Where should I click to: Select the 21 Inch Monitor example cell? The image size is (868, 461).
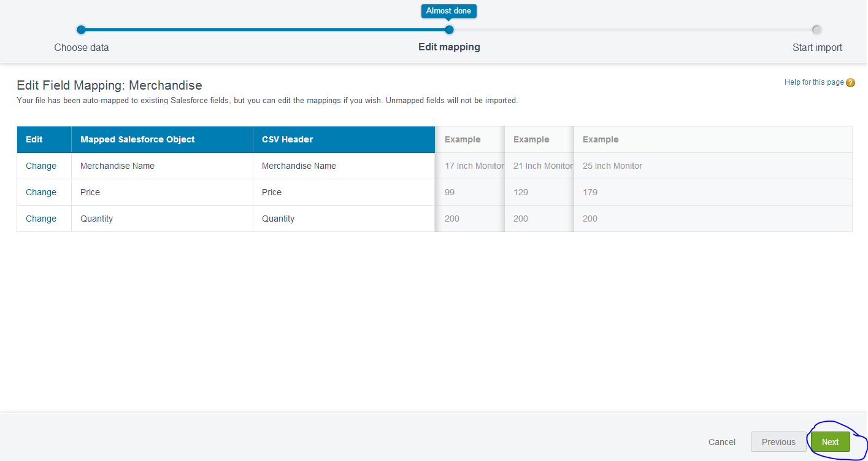539,166
